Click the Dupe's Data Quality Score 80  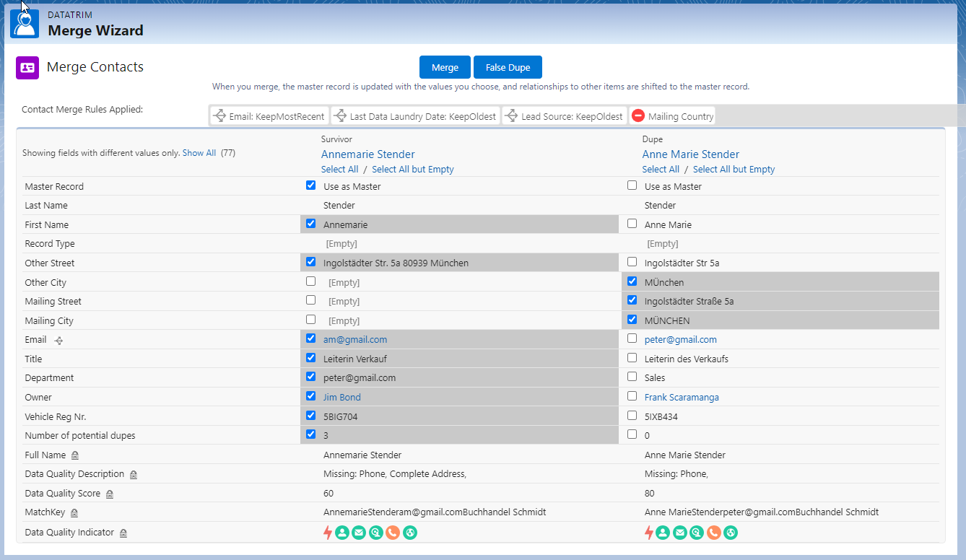tap(650, 494)
